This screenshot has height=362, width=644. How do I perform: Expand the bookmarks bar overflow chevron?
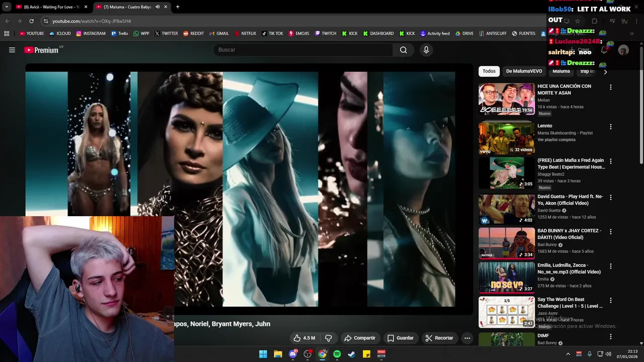click(x=632, y=34)
